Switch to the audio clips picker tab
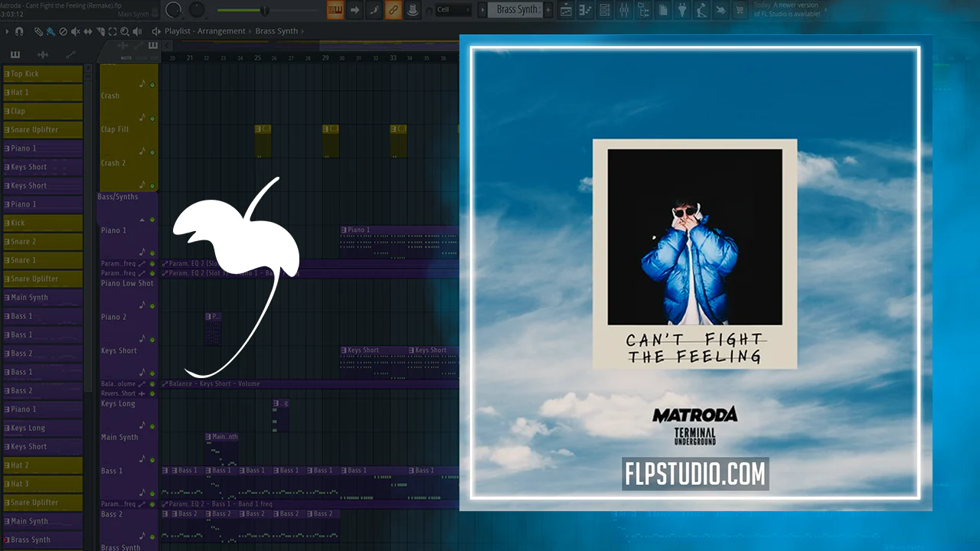 (43, 54)
